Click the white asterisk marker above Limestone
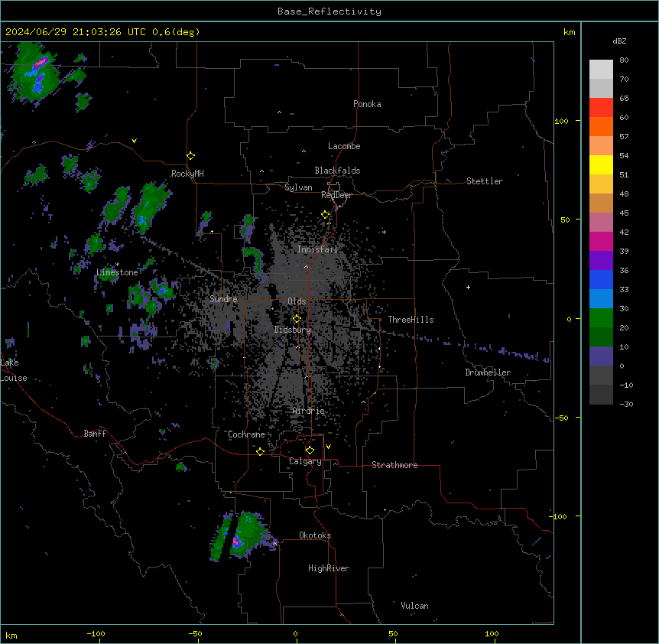 pyautogui.click(x=117, y=265)
